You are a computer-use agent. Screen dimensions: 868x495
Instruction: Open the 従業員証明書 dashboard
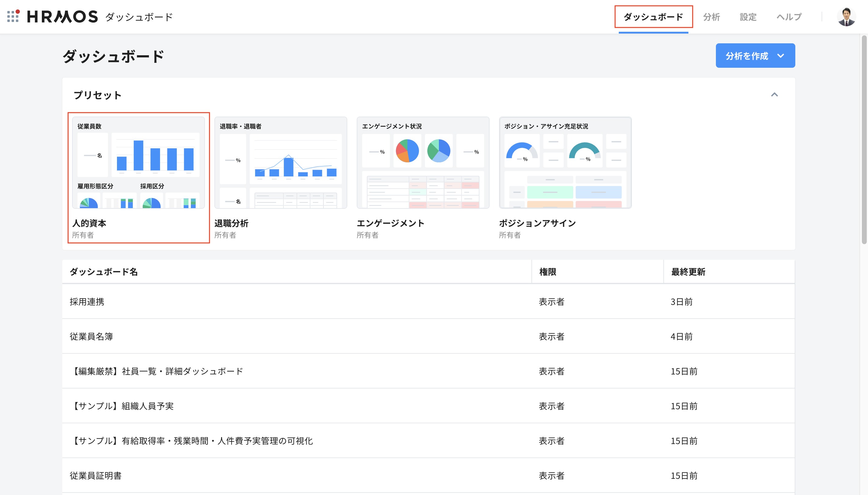point(96,475)
